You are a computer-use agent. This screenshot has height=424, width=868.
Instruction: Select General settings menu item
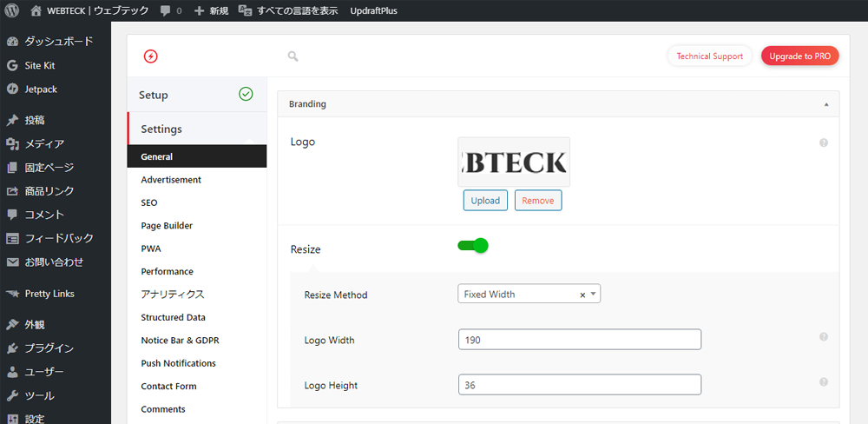[x=196, y=157]
